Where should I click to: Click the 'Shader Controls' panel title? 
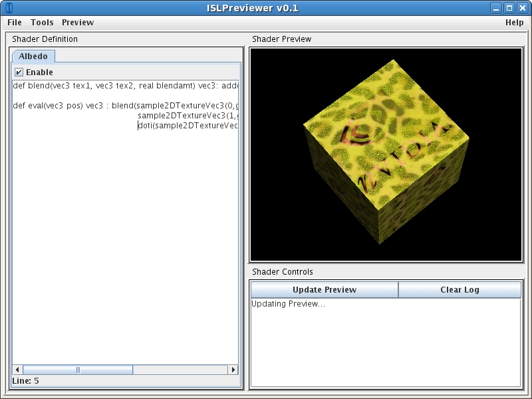click(282, 272)
